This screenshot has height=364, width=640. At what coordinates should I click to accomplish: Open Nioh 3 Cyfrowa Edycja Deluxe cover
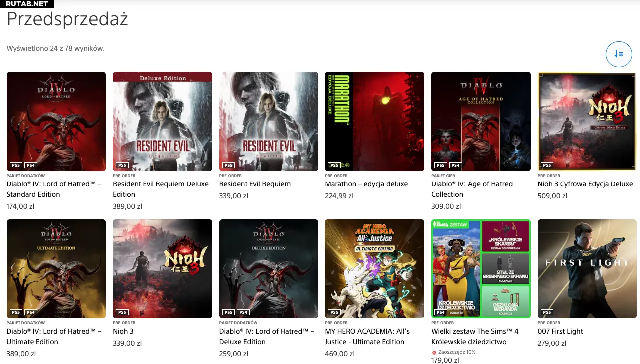click(x=587, y=121)
